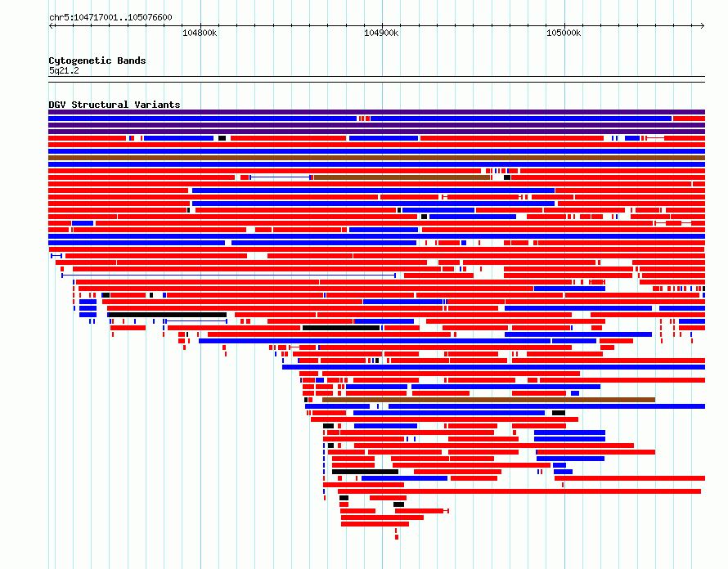Select the bottommost wide red variant bar
The image size is (728, 569).
(375, 524)
